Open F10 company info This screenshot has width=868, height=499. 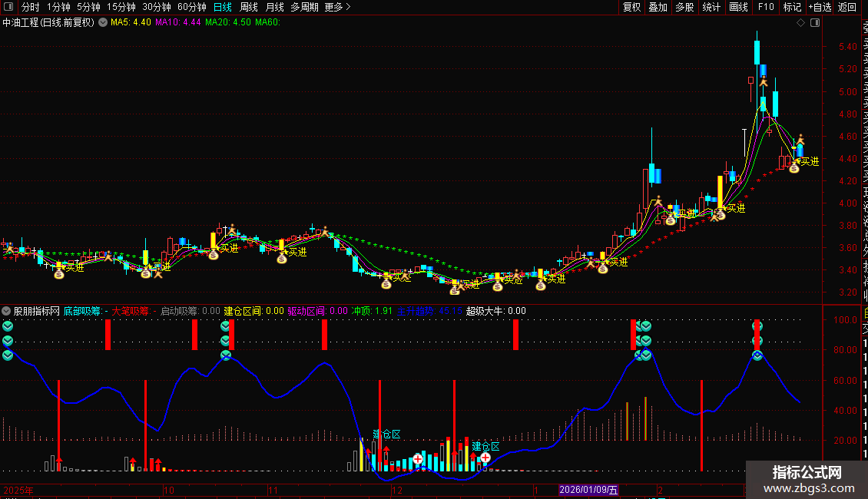766,7
